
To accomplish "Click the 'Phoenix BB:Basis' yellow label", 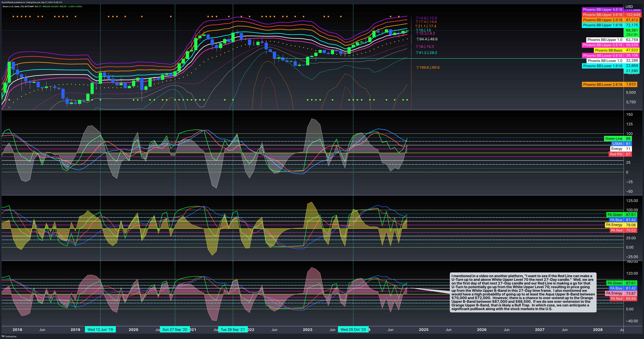I will tap(608, 50).
